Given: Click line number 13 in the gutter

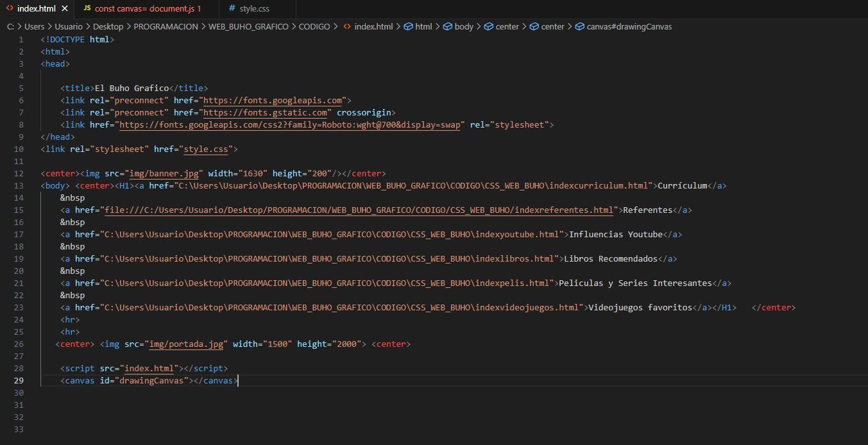Looking at the screenshot, I should [19, 186].
